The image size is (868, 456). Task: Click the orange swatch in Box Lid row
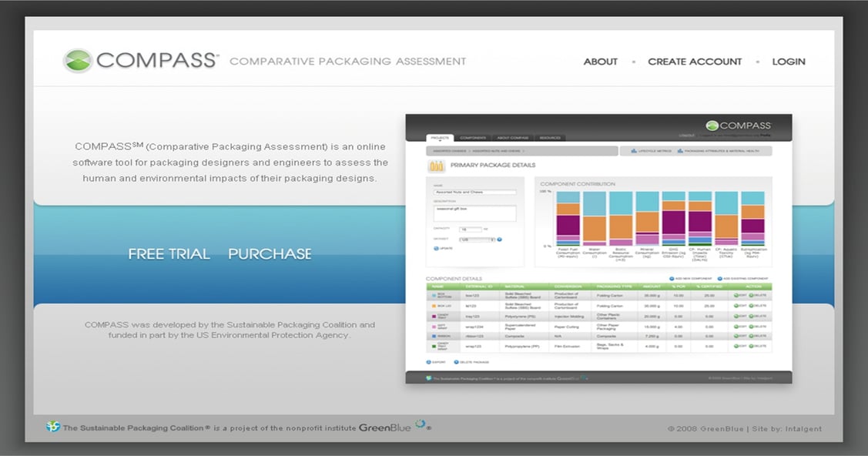434,306
